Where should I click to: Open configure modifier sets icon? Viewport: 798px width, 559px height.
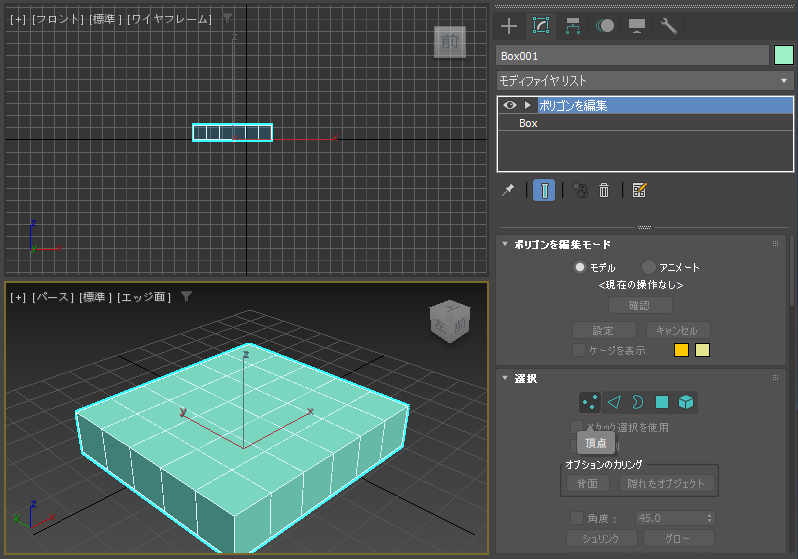click(x=639, y=190)
